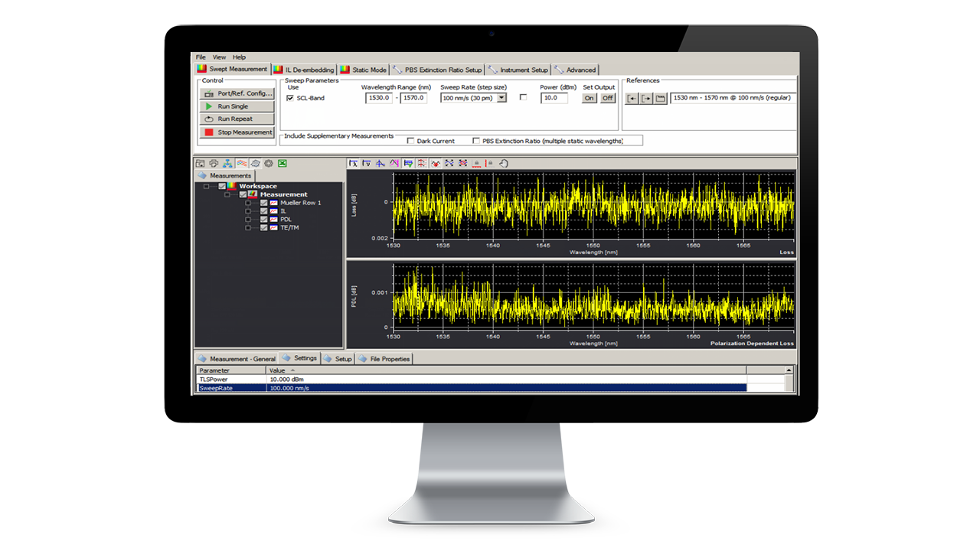Select the zoom Y-axis tool
980x551 pixels.
click(x=365, y=163)
